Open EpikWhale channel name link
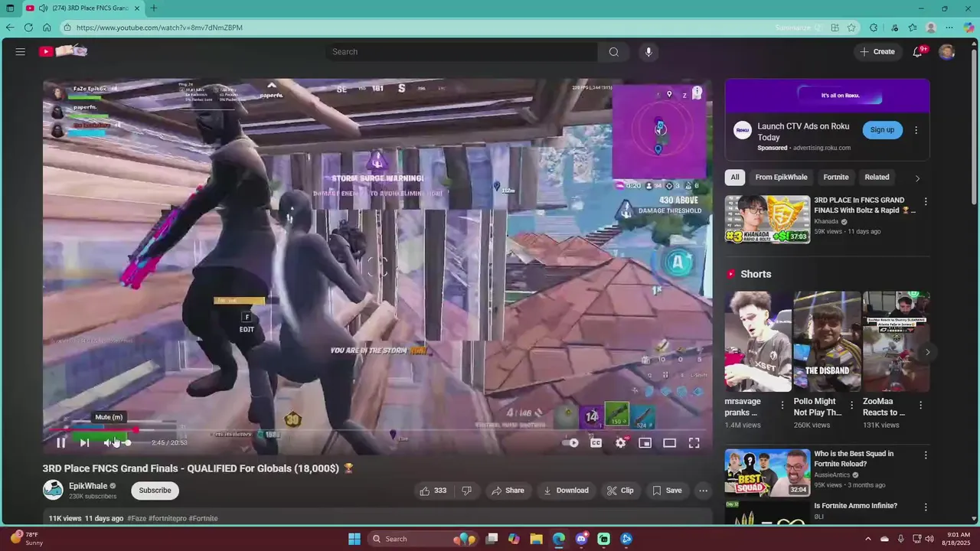 click(88, 486)
